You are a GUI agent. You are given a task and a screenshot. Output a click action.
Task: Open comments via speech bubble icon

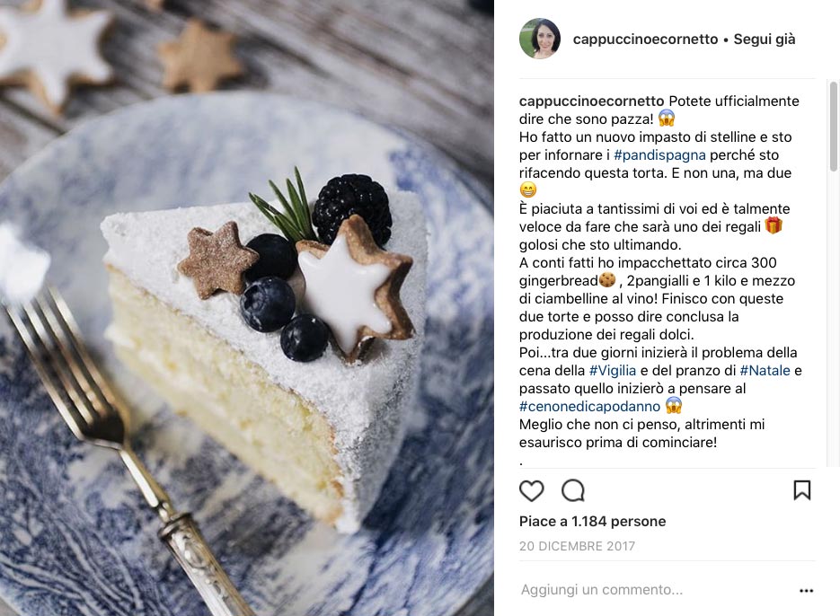[572, 490]
